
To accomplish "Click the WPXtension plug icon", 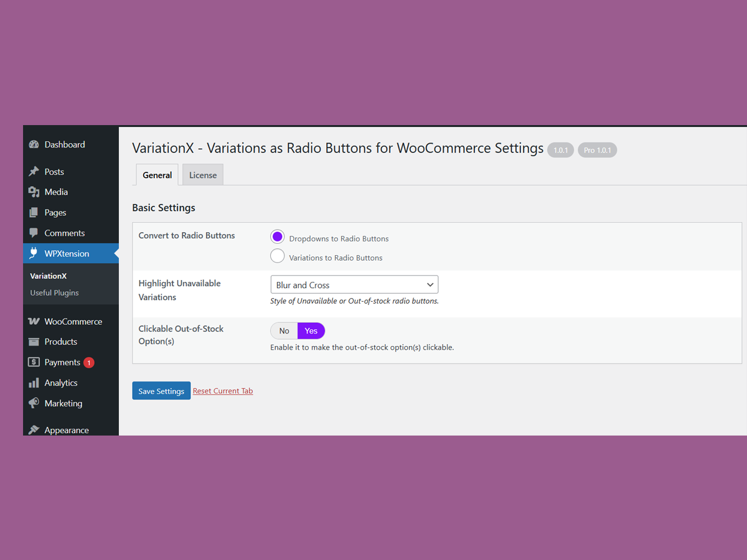I will [x=34, y=254].
